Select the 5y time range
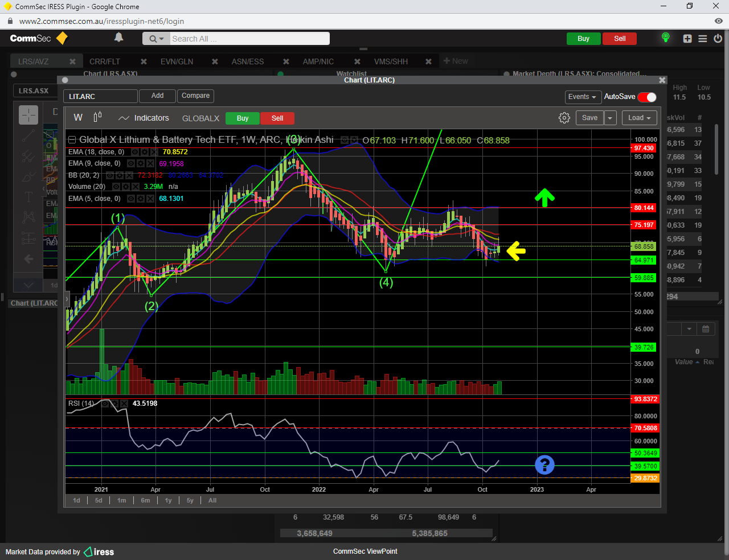Screen dimensions: 729x560 [x=190, y=500]
